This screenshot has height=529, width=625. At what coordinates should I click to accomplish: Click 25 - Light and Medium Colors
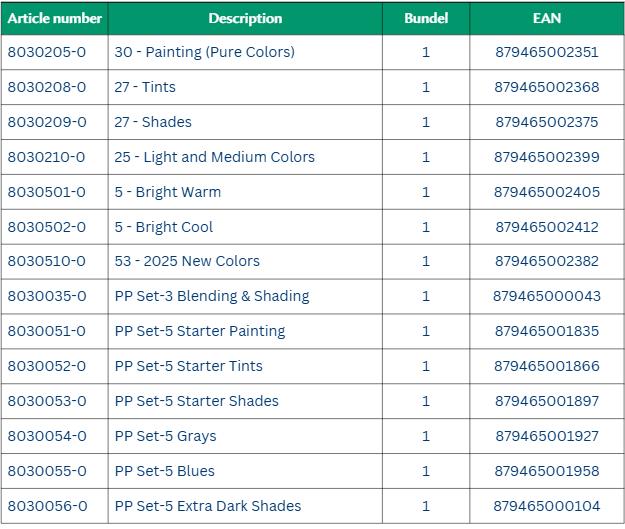click(214, 157)
